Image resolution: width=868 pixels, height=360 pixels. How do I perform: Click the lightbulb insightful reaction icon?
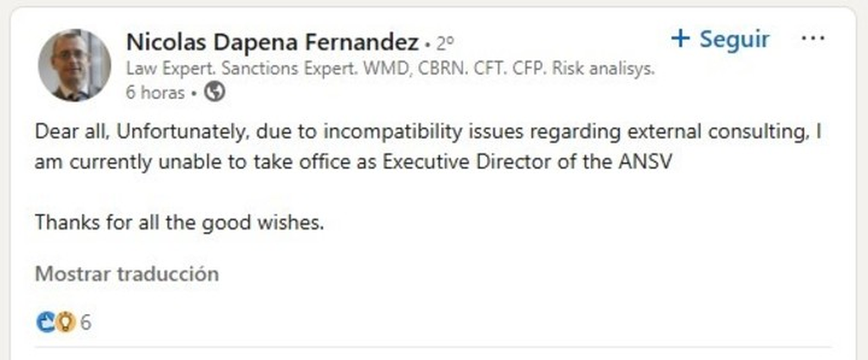pyautogui.click(x=63, y=324)
